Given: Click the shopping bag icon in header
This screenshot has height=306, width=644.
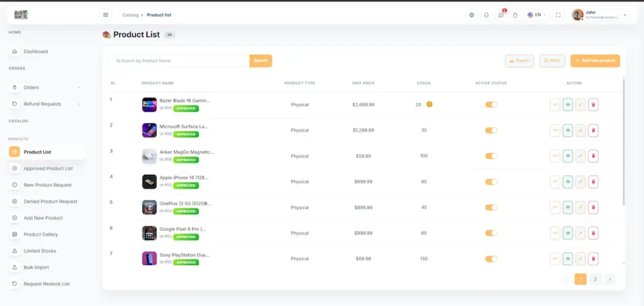Looking at the screenshot, I should click(516, 15).
